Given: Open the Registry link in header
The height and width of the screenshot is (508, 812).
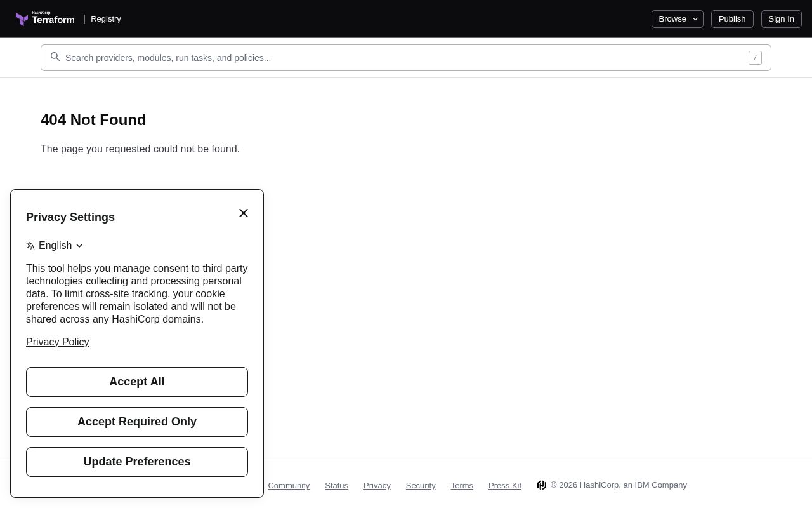Looking at the screenshot, I should 106,19.
